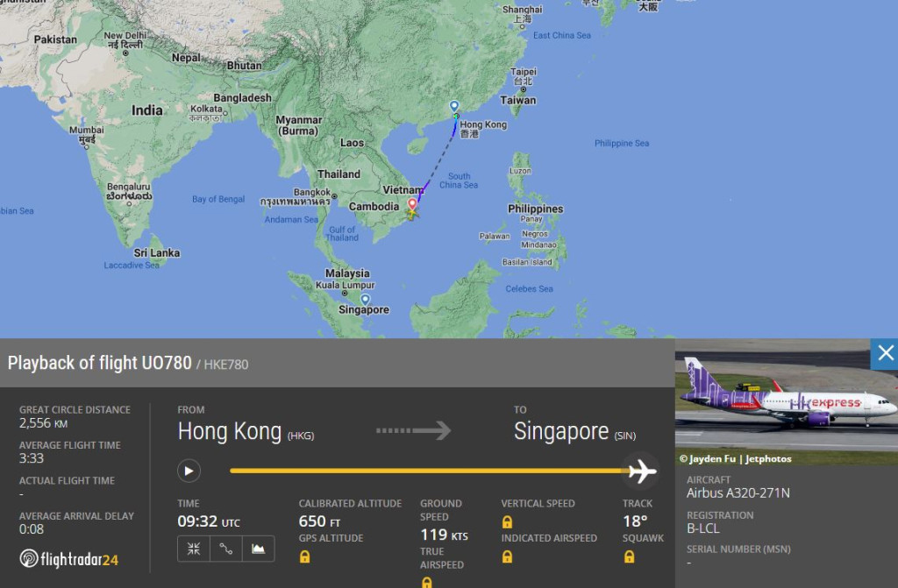Click the indicated airspeed lock icon
The image size is (898, 588).
pyautogui.click(x=507, y=556)
